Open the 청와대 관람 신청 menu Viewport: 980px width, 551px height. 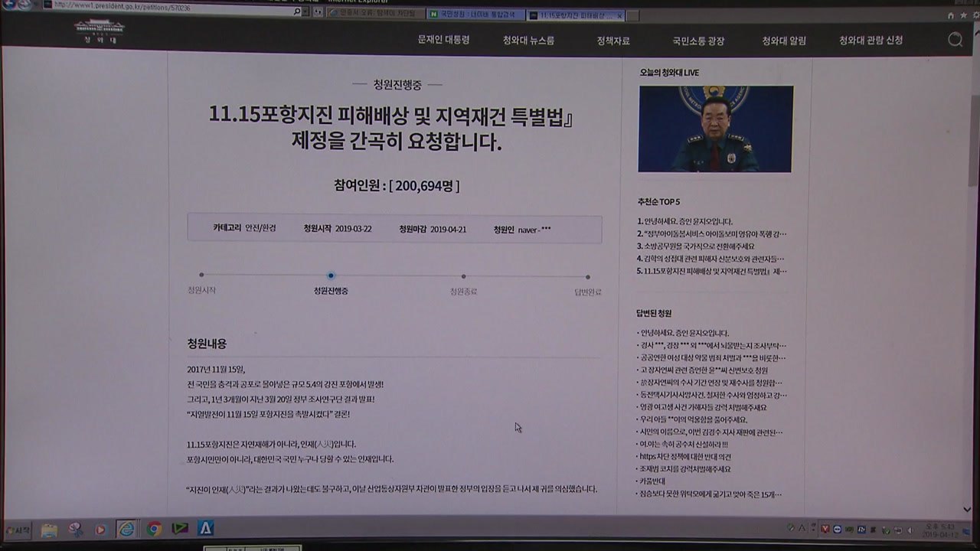871,40
